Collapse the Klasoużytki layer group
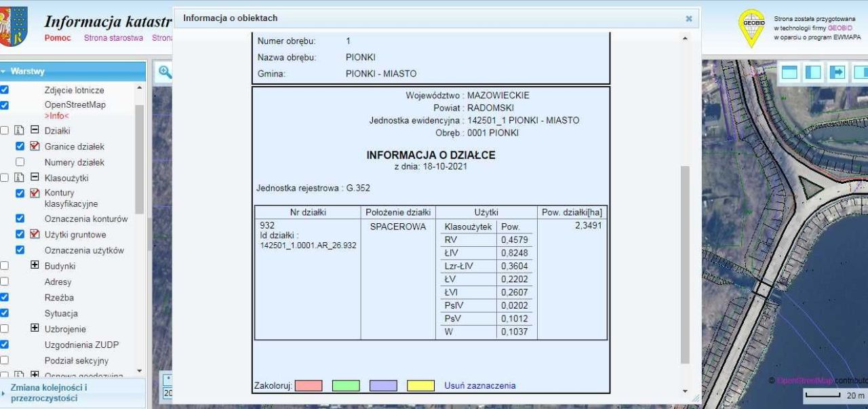The height and width of the screenshot is (409, 868). (x=35, y=178)
